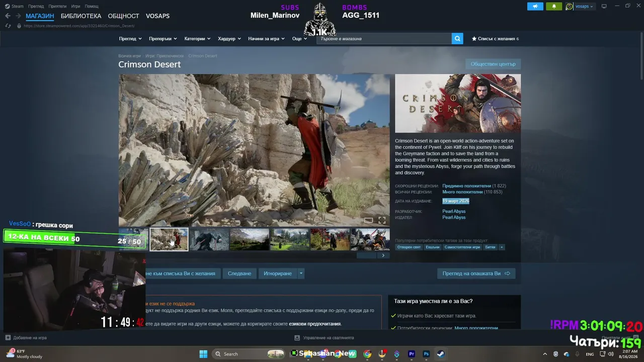Switch to the БИБЛИОТЕКА tab
This screenshot has width=644, height=362.
point(81,16)
